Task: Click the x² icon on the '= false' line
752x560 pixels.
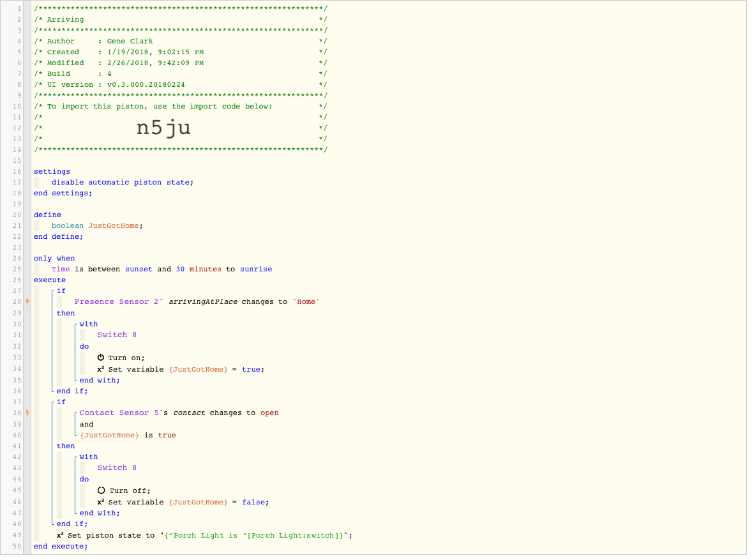Action: [x=101, y=502]
